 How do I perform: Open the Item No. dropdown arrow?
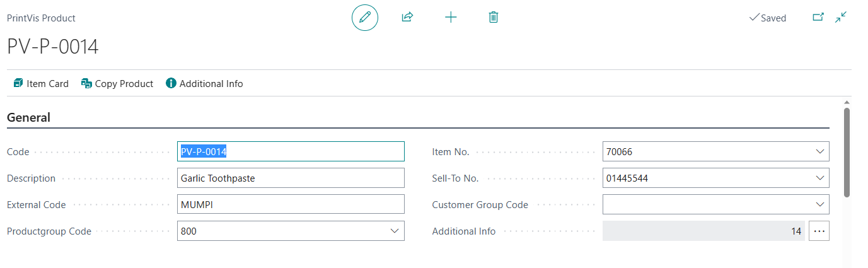(x=819, y=152)
